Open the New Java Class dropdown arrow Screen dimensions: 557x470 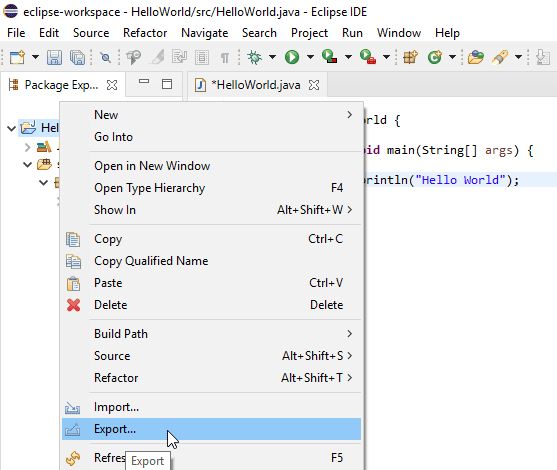click(452, 57)
